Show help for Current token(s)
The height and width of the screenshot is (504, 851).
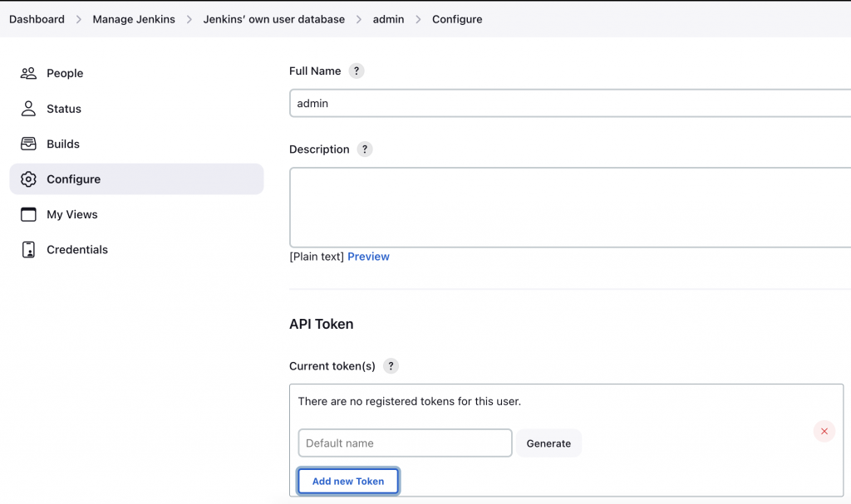pos(391,366)
